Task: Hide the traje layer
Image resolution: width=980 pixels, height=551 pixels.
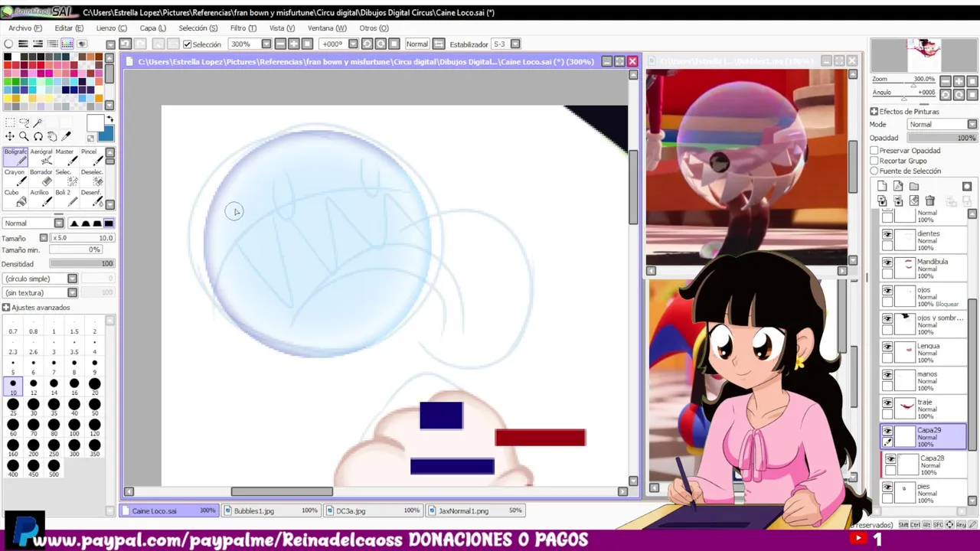Action: [x=887, y=403]
